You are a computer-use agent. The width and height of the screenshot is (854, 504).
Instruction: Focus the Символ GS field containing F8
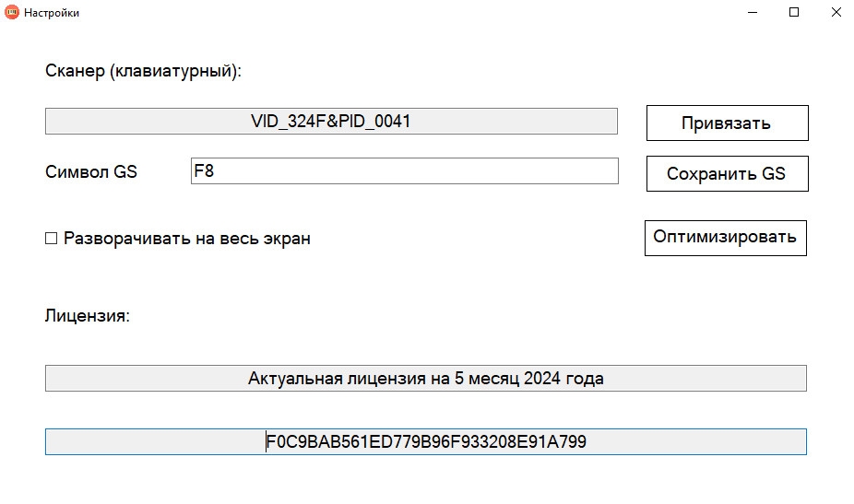coord(404,170)
